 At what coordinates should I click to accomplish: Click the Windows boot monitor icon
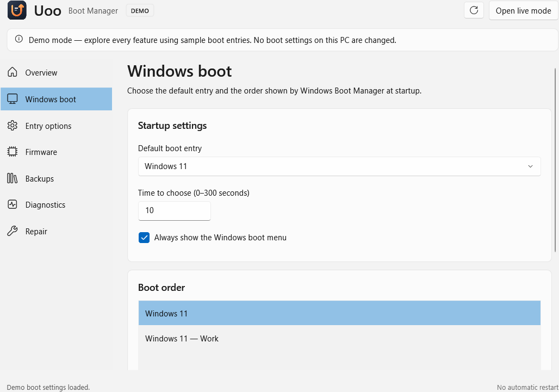pyautogui.click(x=13, y=99)
